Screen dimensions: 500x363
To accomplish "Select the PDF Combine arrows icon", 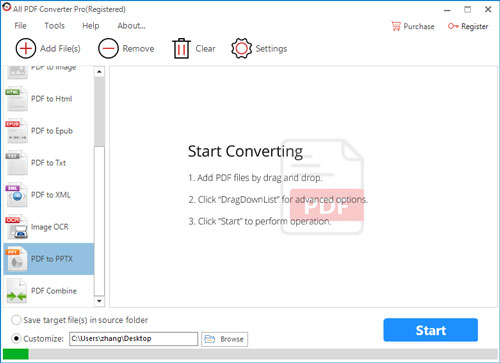I will [16, 291].
